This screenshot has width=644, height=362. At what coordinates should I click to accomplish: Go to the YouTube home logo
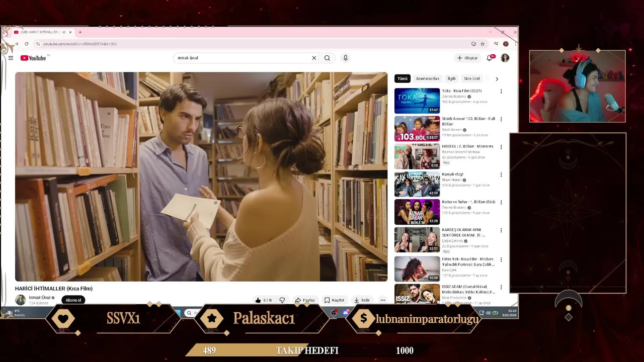33,58
